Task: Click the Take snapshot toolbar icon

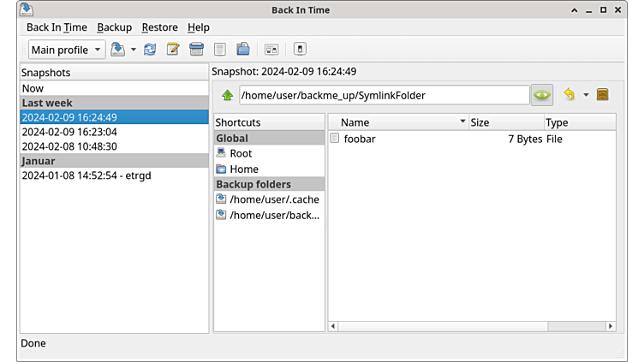Action: click(x=118, y=50)
